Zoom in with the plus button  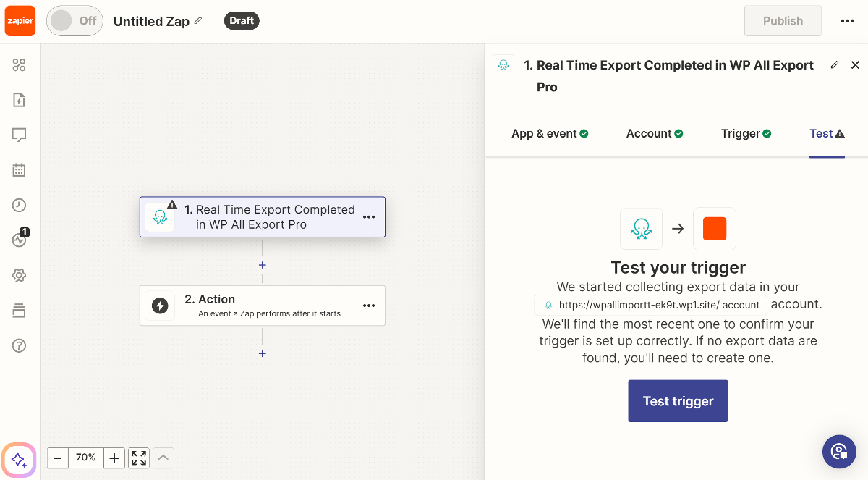(x=114, y=458)
